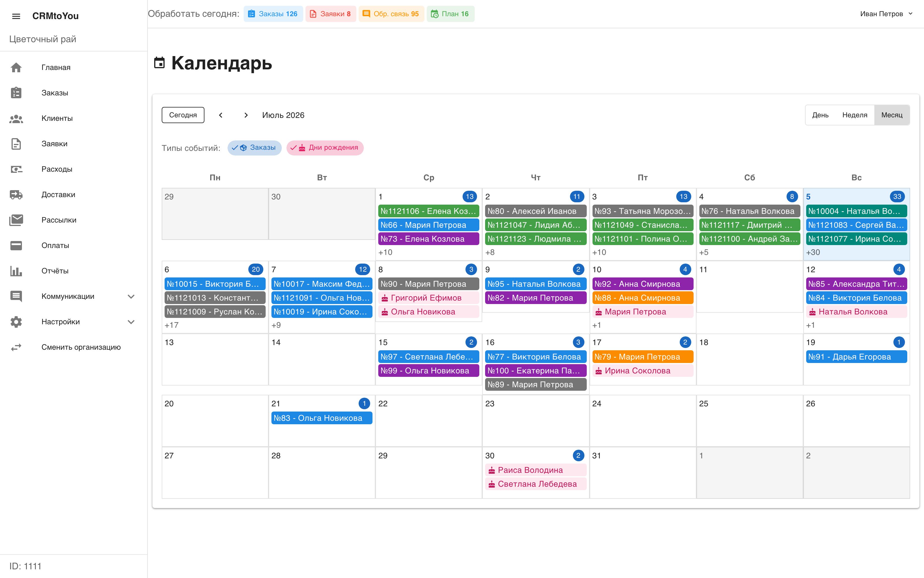Viewport: 924px width, 578px height.
Task: Open Доставки in the sidebar menu
Action: pyautogui.click(x=74, y=194)
